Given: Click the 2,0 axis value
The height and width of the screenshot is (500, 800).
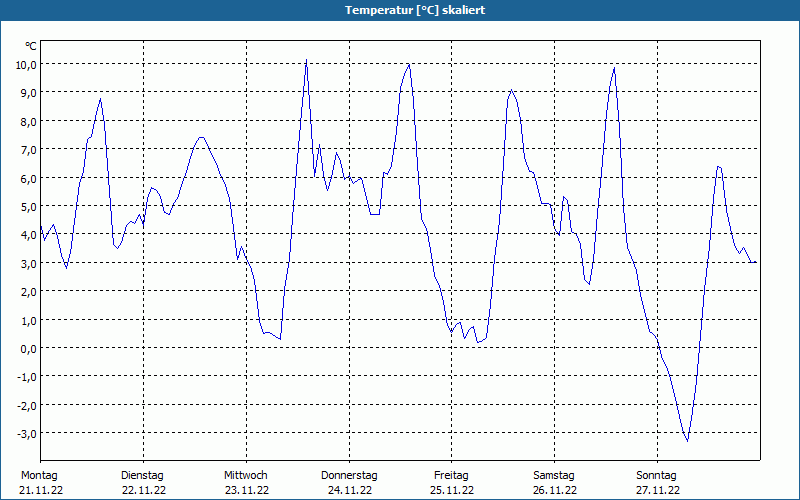Looking at the screenshot, I should point(29,291).
